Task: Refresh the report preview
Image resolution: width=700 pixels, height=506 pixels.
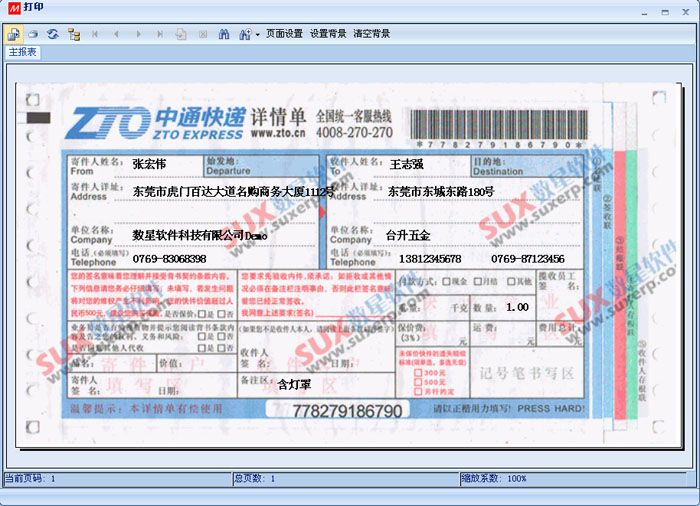Action: click(x=53, y=34)
